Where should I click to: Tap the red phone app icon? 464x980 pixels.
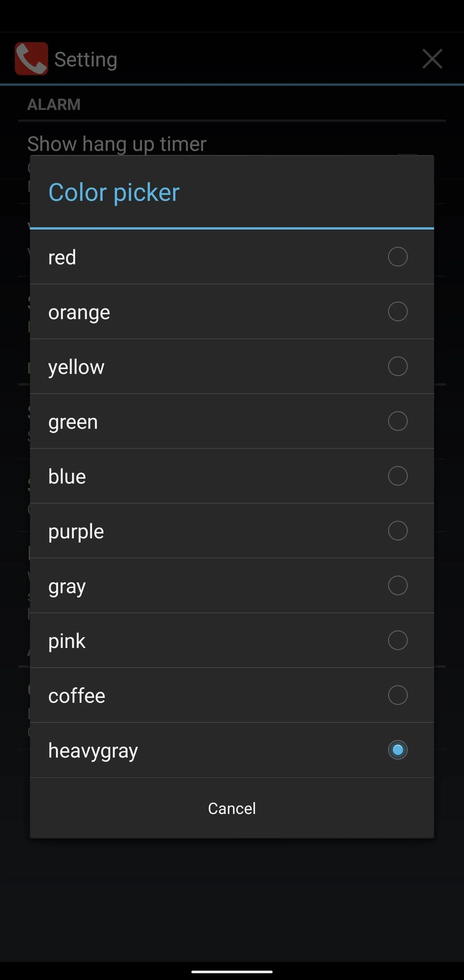[32, 59]
